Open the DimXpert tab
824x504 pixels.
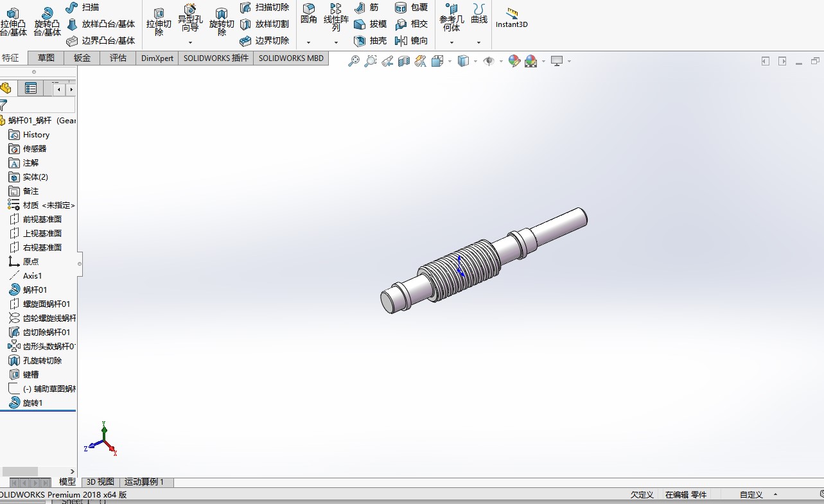tap(157, 58)
